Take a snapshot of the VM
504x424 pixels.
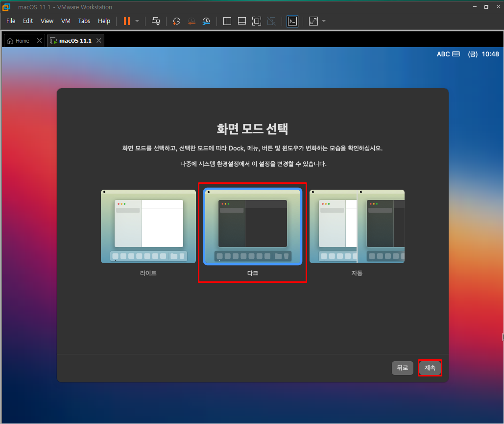click(x=176, y=21)
